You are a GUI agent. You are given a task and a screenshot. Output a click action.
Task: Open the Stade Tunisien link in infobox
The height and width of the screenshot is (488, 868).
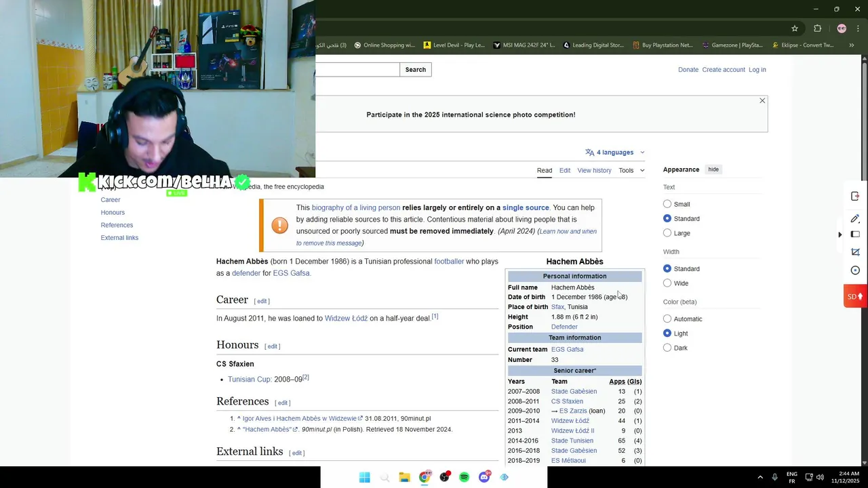(572, 441)
